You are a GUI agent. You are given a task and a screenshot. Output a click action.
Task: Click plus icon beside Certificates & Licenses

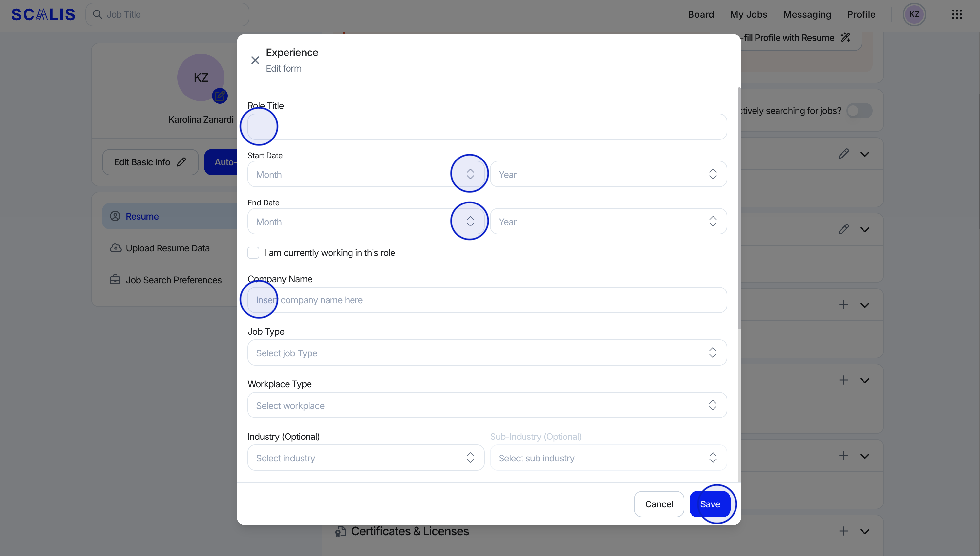tap(844, 531)
